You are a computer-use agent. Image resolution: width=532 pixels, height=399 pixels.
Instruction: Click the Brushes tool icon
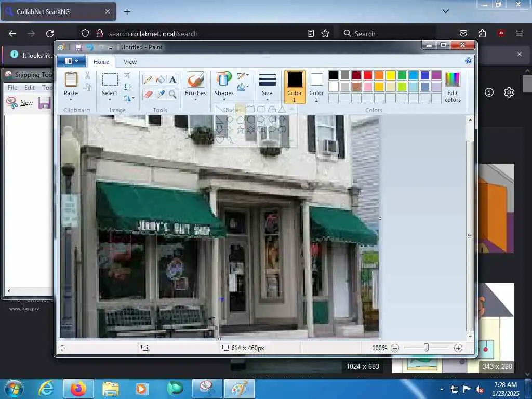[x=195, y=79]
